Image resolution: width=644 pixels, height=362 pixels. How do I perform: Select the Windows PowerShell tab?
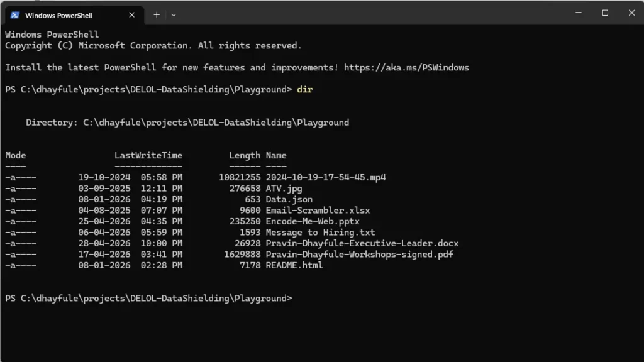click(74, 15)
